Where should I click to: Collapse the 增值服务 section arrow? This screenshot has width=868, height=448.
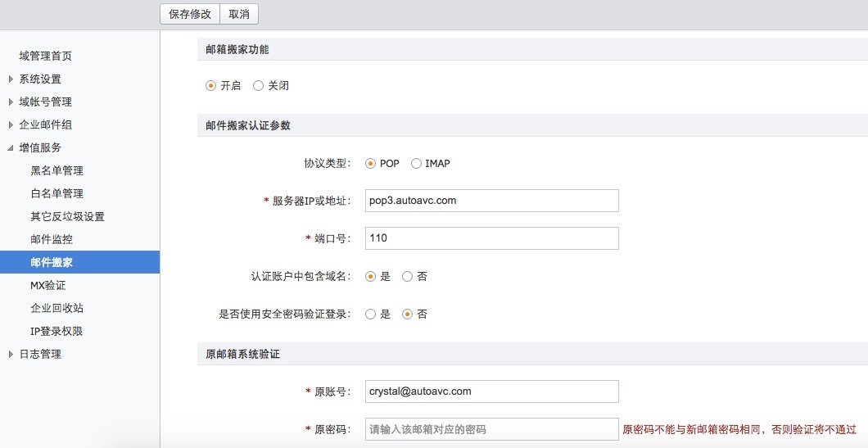pos(11,148)
